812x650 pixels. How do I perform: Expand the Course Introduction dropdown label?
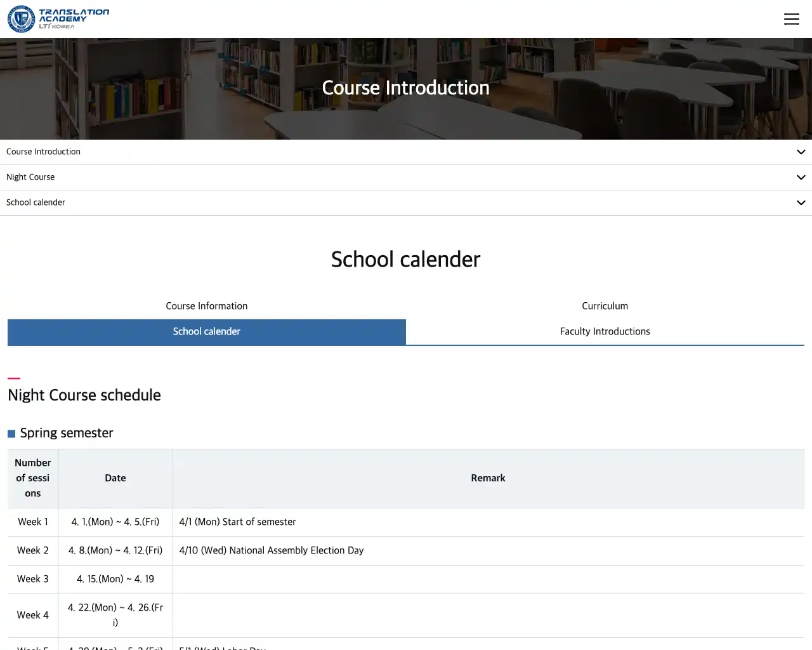tap(43, 152)
